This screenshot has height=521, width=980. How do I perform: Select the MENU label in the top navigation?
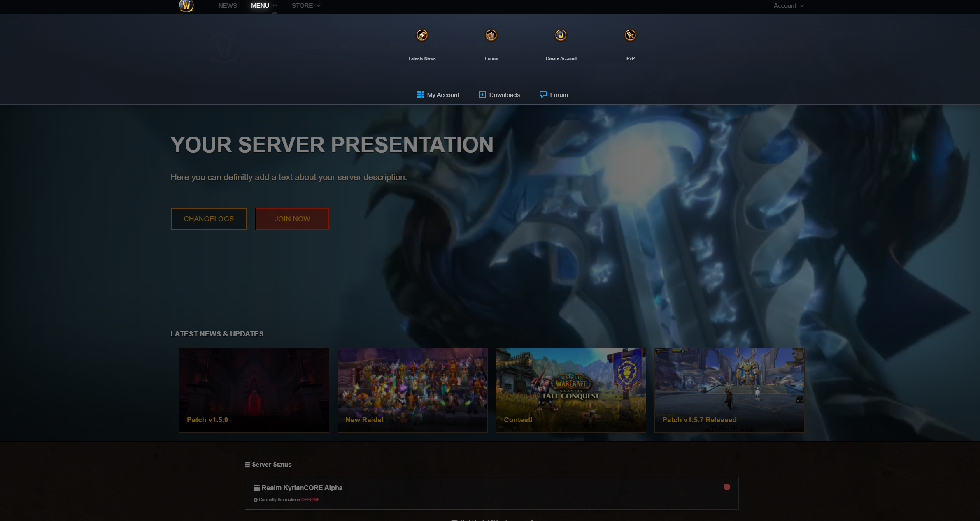click(260, 6)
